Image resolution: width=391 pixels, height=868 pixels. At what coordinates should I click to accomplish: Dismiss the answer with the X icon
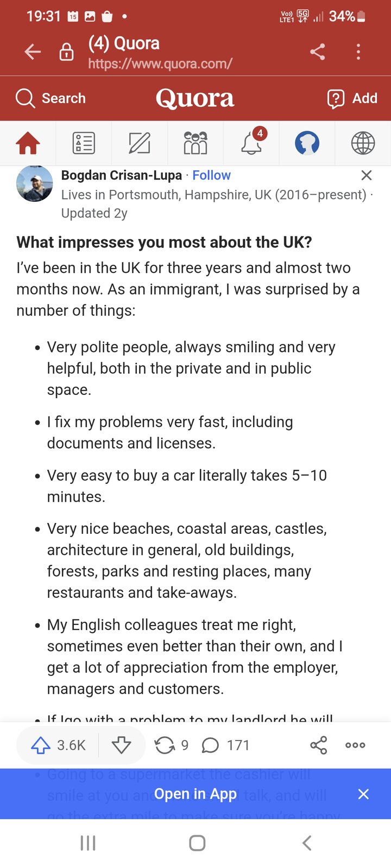(367, 175)
